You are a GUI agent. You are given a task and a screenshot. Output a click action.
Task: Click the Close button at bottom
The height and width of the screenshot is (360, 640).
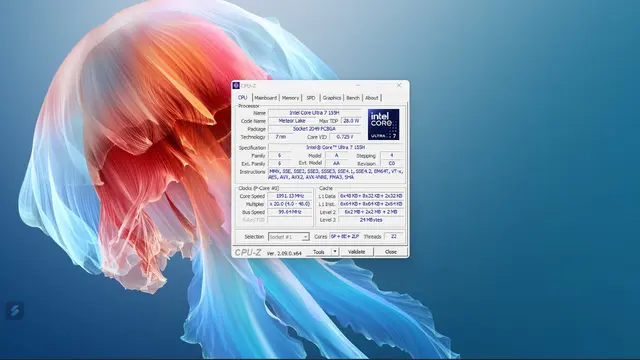391,252
